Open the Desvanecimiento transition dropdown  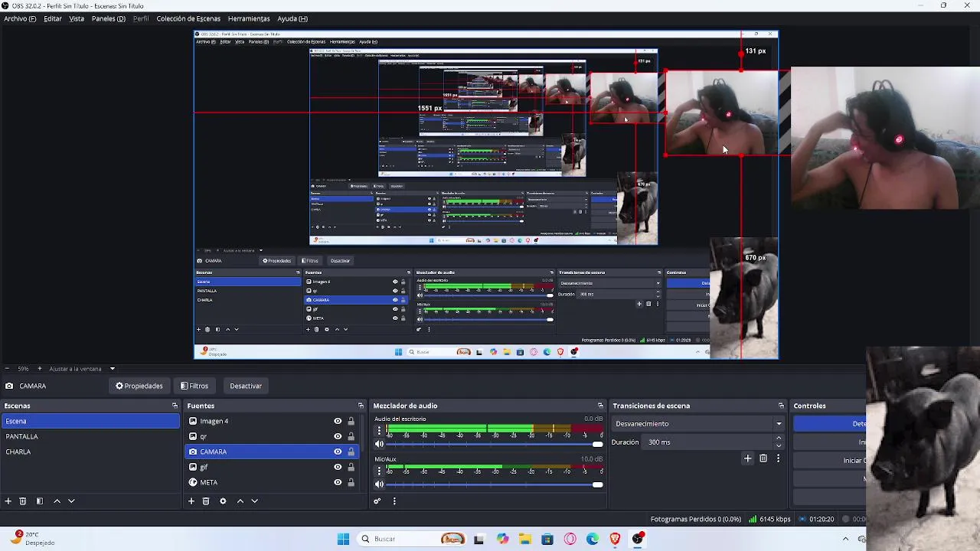click(x=698, y=423)
